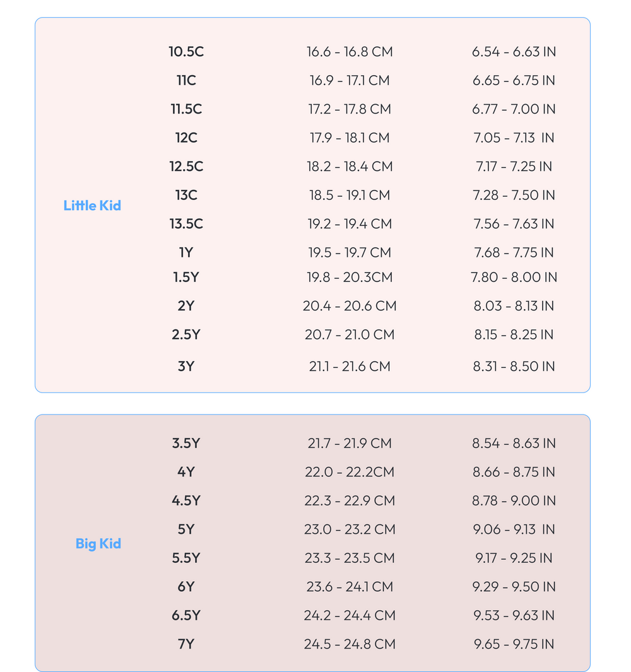631x672 pixels.
Task: Click the 13.5C size label
Action: click(186, 224)
